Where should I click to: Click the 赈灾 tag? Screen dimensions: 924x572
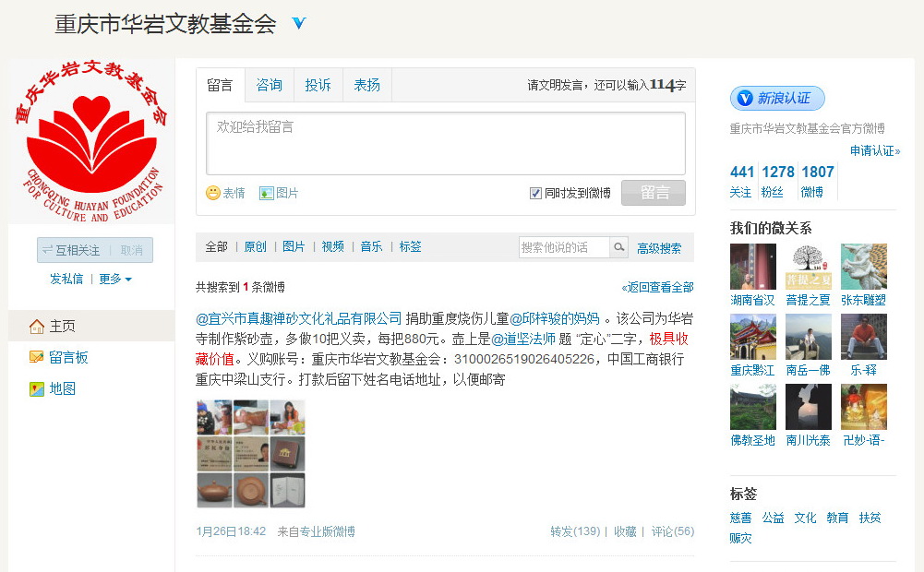740,538
